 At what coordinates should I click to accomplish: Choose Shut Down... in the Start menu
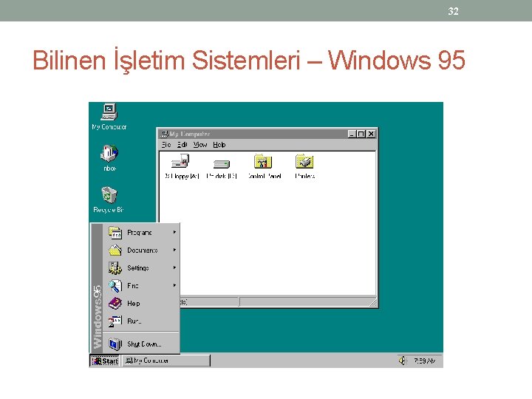pyautogui.click(x=141, y=344)
